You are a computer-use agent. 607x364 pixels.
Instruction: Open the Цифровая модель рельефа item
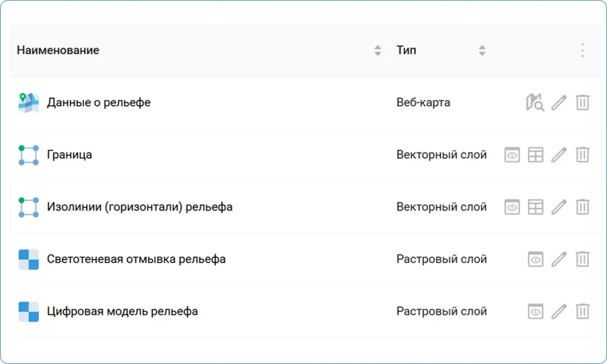point(122,311)
